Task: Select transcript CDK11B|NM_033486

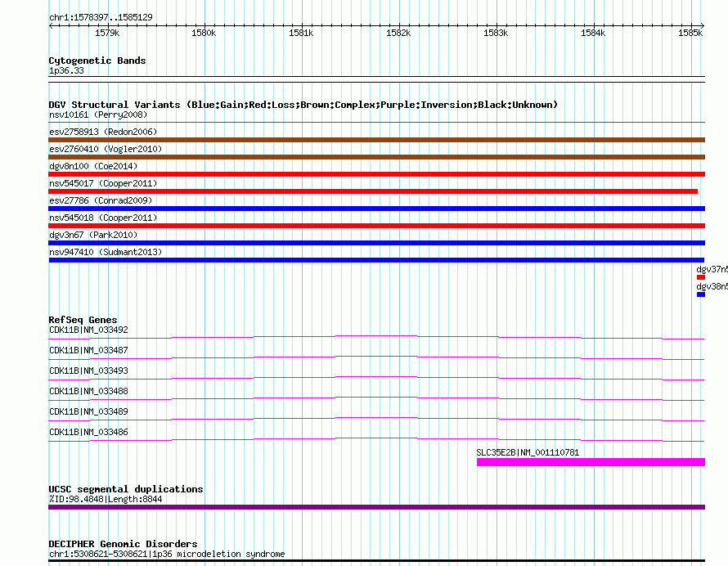Action: pos(88,433)
